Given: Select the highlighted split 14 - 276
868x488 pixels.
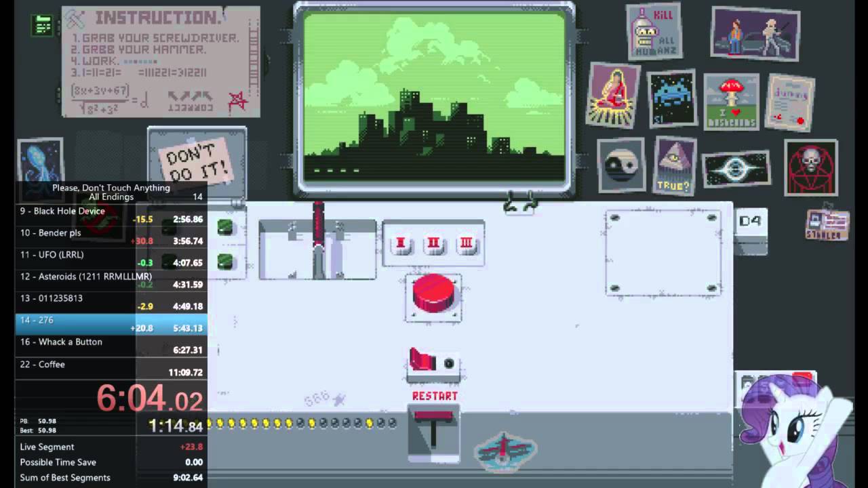Looking at the screenshot, I should coord(111,324).
